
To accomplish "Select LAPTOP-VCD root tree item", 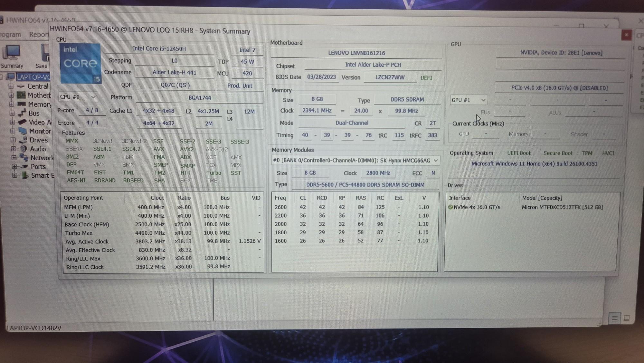I will pos(33,77).
